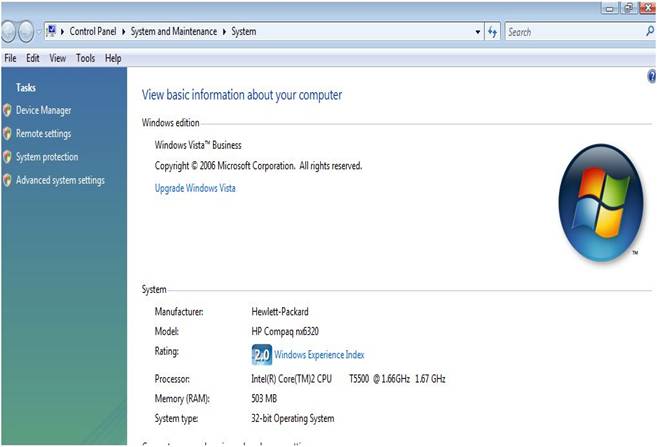Click the computer icon in the address bar
Viewport: 657px width, 447px height.
[x=51, y=32]
